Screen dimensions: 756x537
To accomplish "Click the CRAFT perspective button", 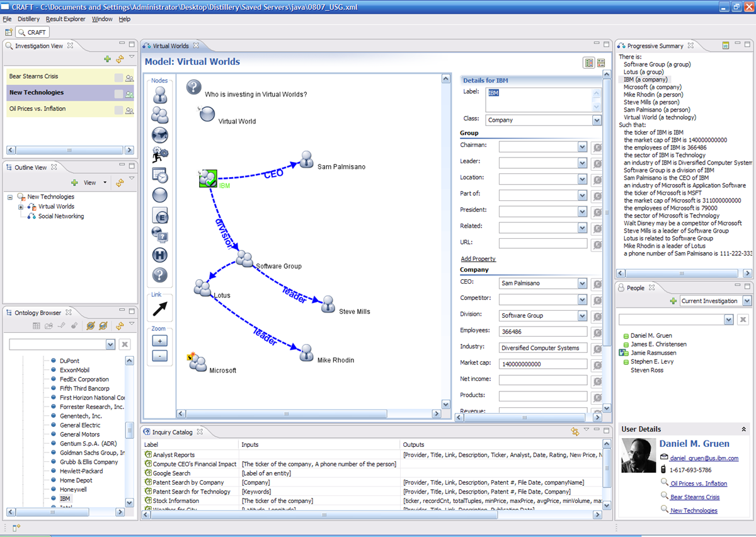I will (x=32, y=32).
